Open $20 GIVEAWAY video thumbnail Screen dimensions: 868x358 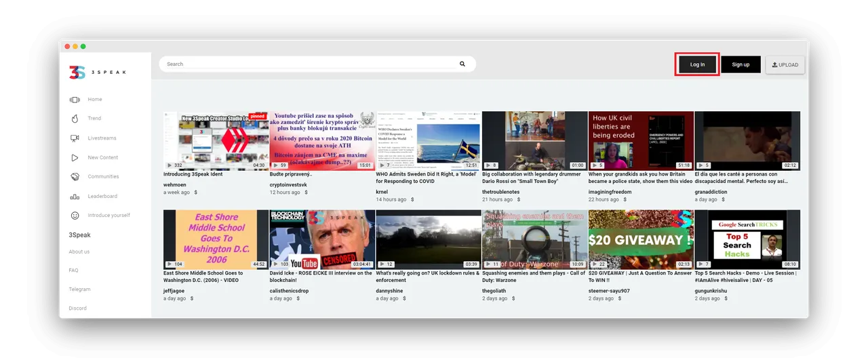[x=641, y=239]
